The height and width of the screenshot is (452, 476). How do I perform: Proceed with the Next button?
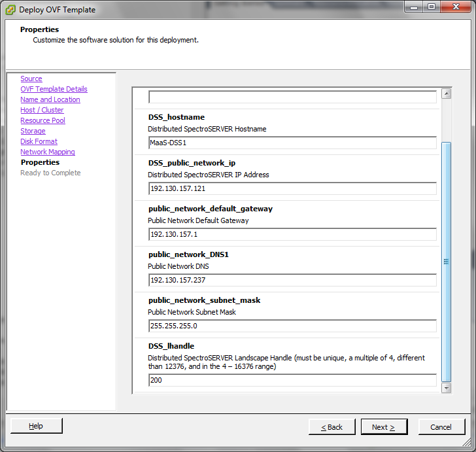[384, 427]
